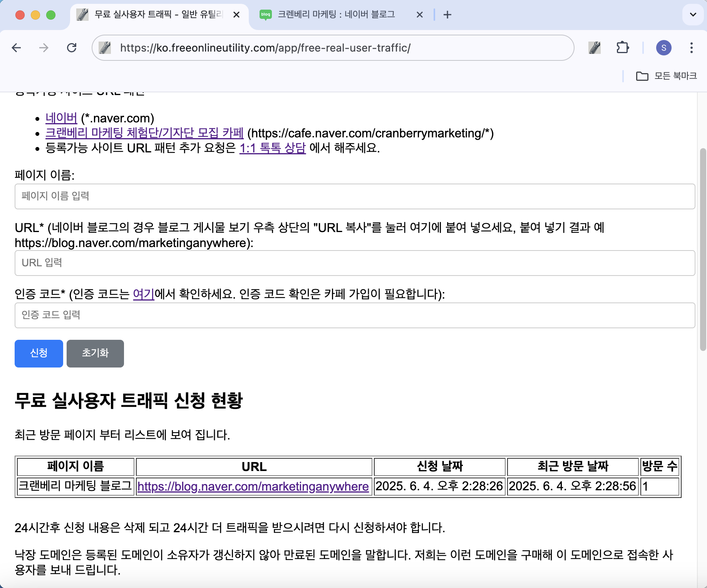Click the 방문 수 column header
Image resolution: width=707 pixels, height=588 pixels.
[660, 466]
